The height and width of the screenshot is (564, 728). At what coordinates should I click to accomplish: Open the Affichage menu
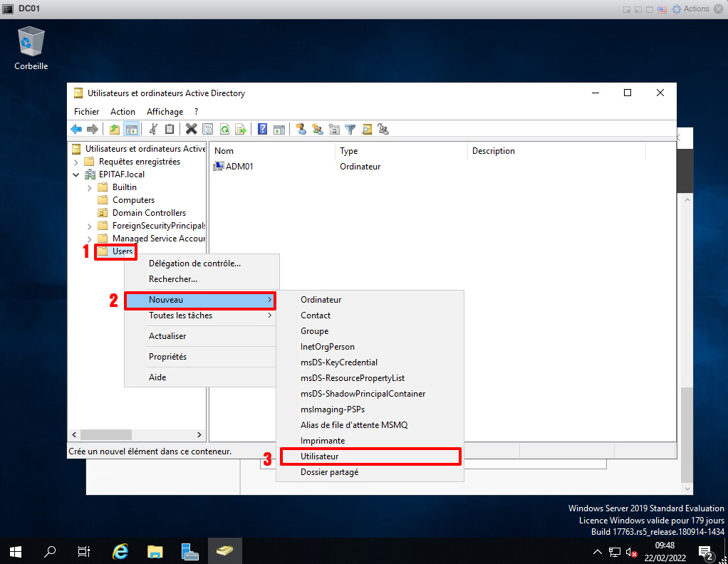pyautogui.click(x=165, y=112)
